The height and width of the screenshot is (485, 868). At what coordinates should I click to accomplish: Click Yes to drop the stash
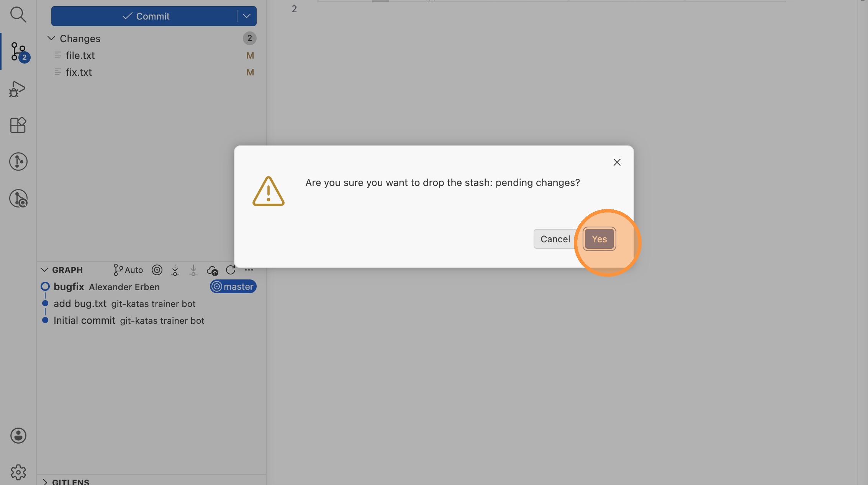pyautogui.click(x=599, y=239)
